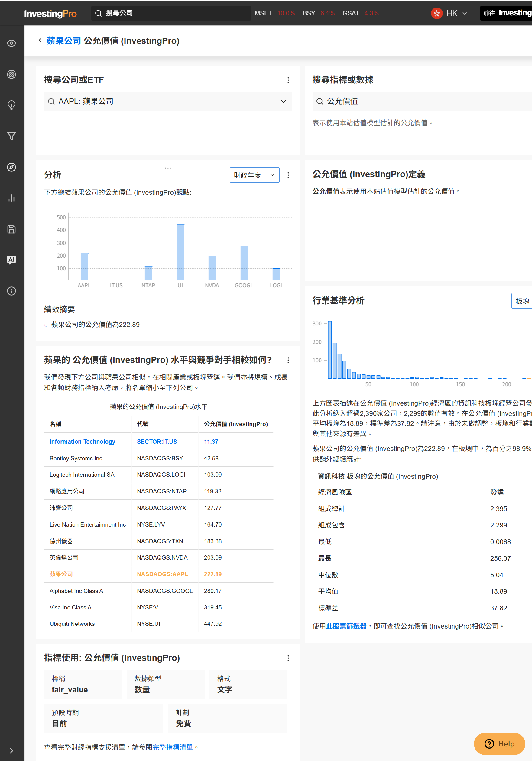Select the Alphabet Inc Class A row

tap(159, 591)
